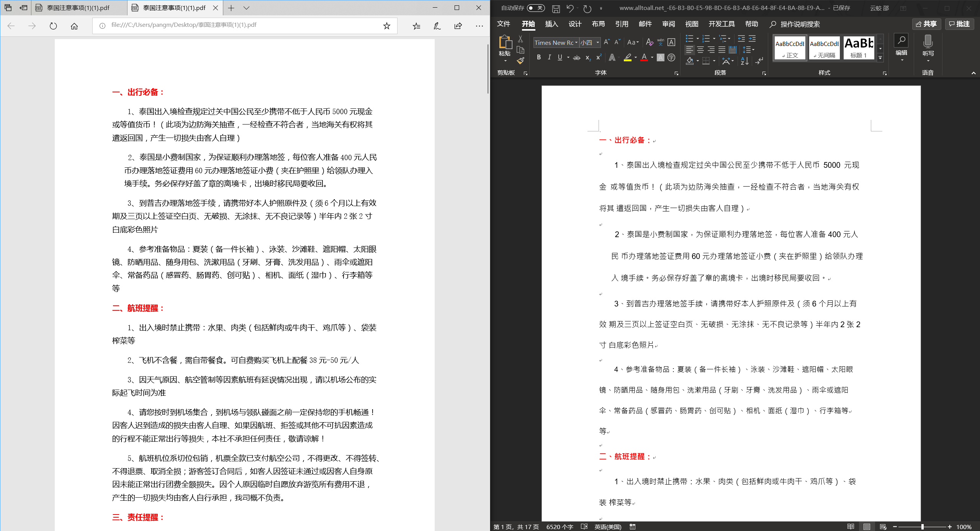The width and height of the screenshot is (980, 531).
Task: Click the Save icon in Word title bar
Action: point(556,8)
